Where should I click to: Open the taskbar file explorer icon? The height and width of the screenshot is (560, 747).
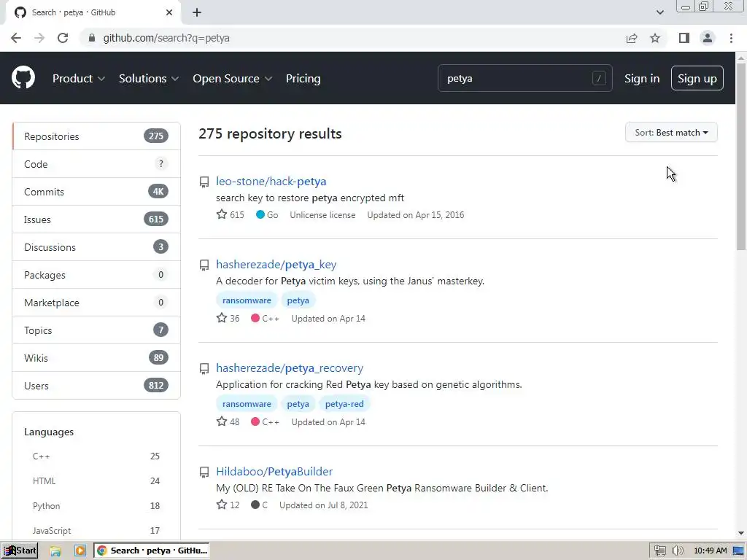tap(55, 551)
